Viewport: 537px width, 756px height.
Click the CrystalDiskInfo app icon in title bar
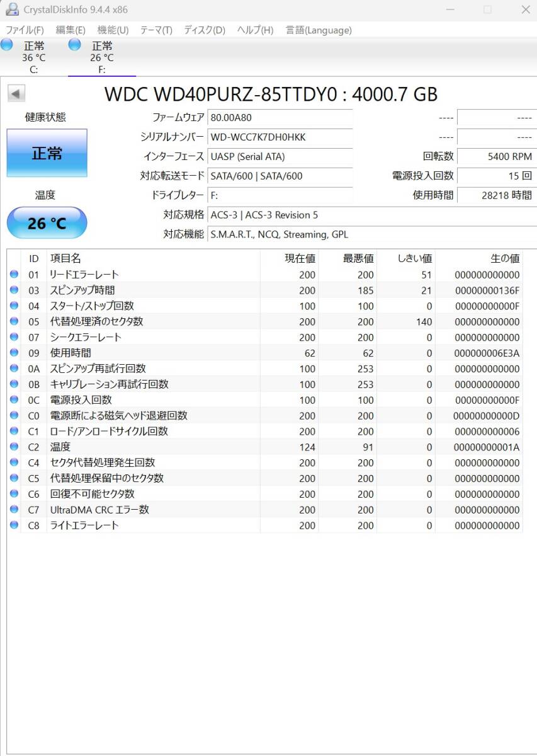pyautogui.click(x=11, y=9)
